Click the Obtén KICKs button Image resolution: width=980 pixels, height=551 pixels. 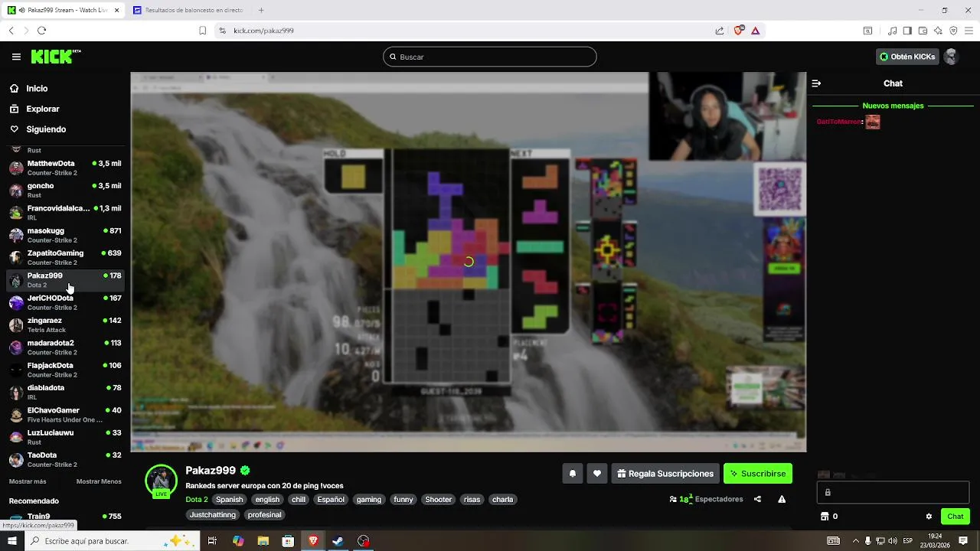[x=907, y=57]
